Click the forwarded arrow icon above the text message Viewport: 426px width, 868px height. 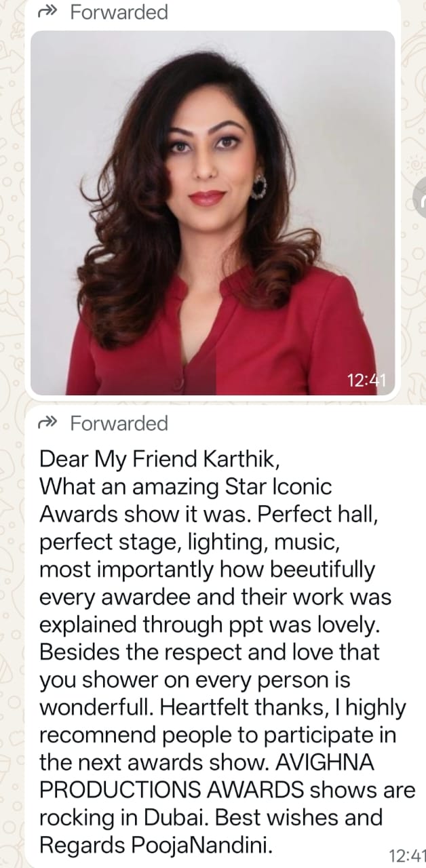(x=48, y=424)
